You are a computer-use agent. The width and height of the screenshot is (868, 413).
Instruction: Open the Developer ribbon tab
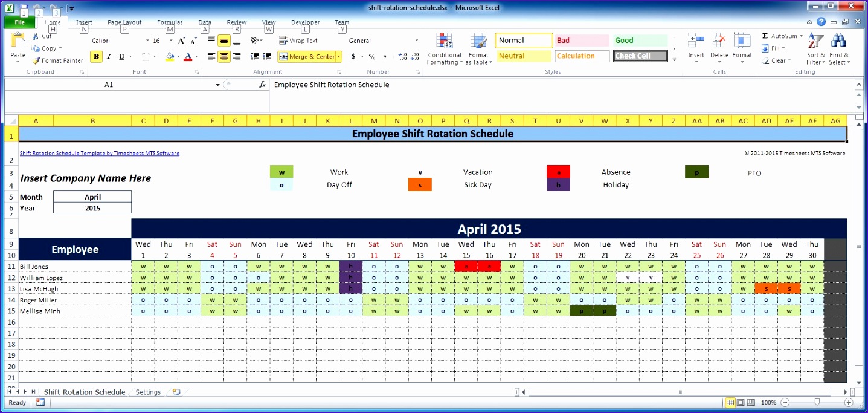pyautogui.click(x=305, y=22)
